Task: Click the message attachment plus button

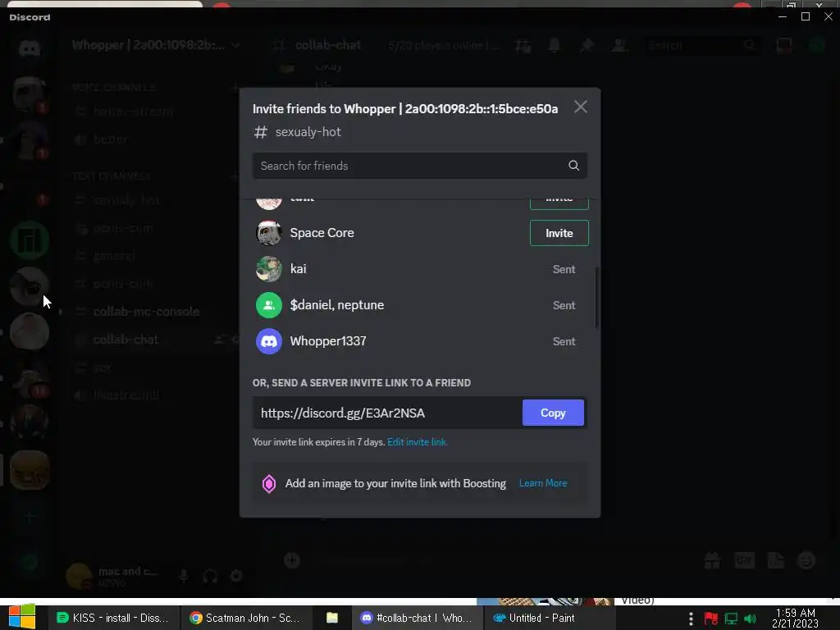Action: tap(292, 560)
